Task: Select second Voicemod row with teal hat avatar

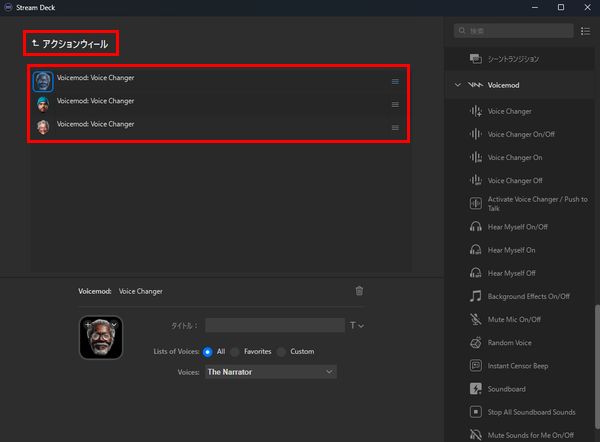Action: (216, 104)
